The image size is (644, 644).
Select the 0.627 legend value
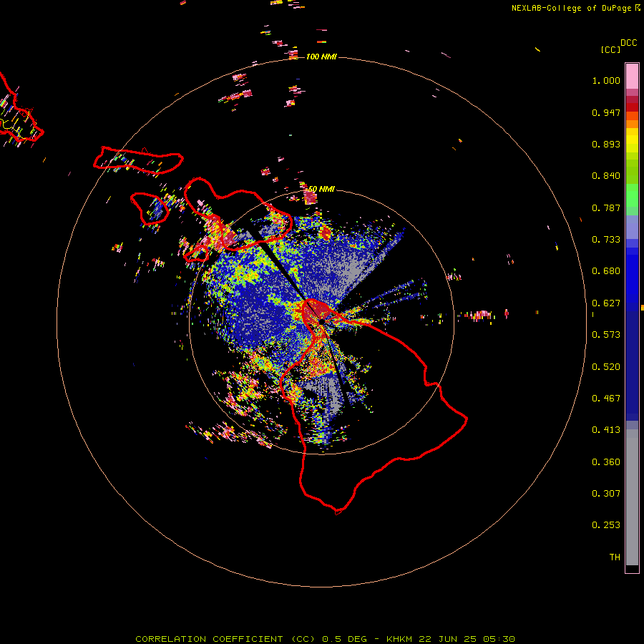(x=606, y=303)
